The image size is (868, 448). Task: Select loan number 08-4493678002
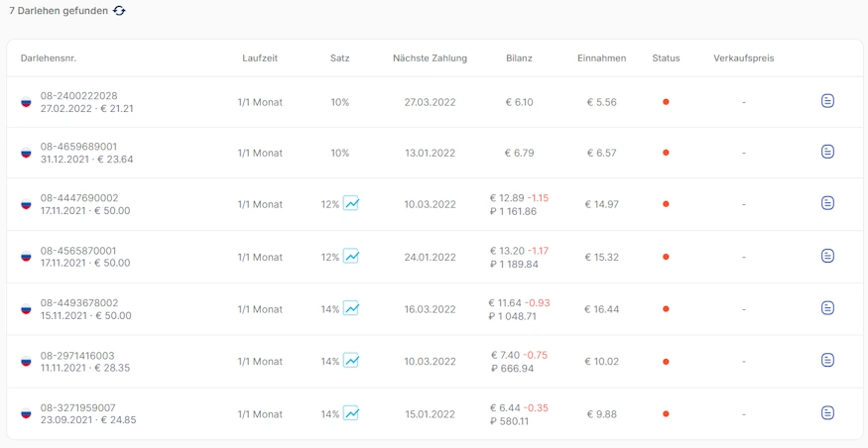(78, 303)
